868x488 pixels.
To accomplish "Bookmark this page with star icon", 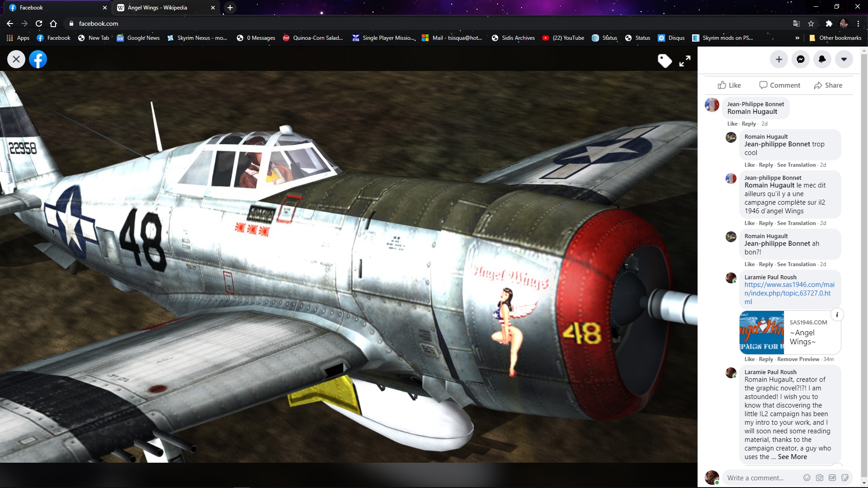I will (811, 23).
